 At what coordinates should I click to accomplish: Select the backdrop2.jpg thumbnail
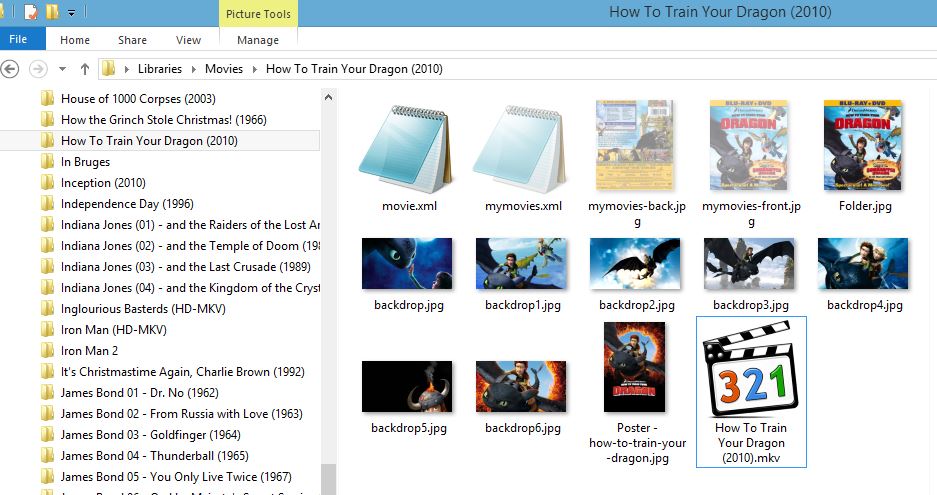coord(635,264)
